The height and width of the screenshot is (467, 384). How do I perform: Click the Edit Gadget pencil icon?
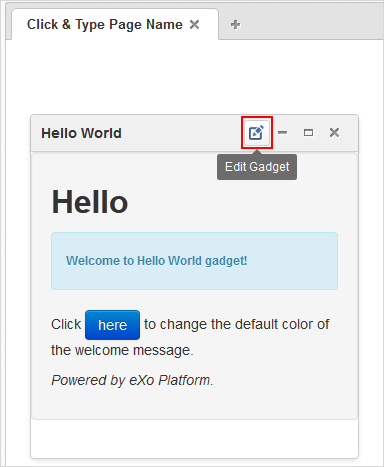pyautogui.click(x=257, y=133)
